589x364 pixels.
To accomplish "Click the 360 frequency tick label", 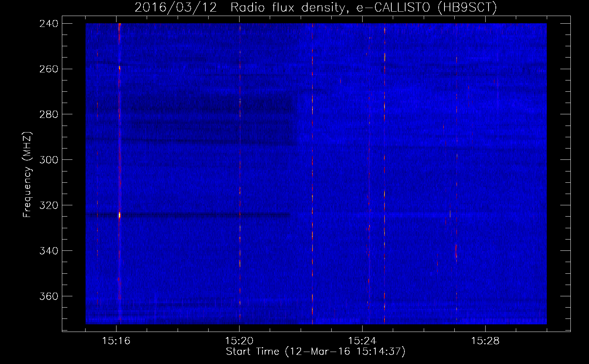I will pyautogui.click(x=48, y=296).
